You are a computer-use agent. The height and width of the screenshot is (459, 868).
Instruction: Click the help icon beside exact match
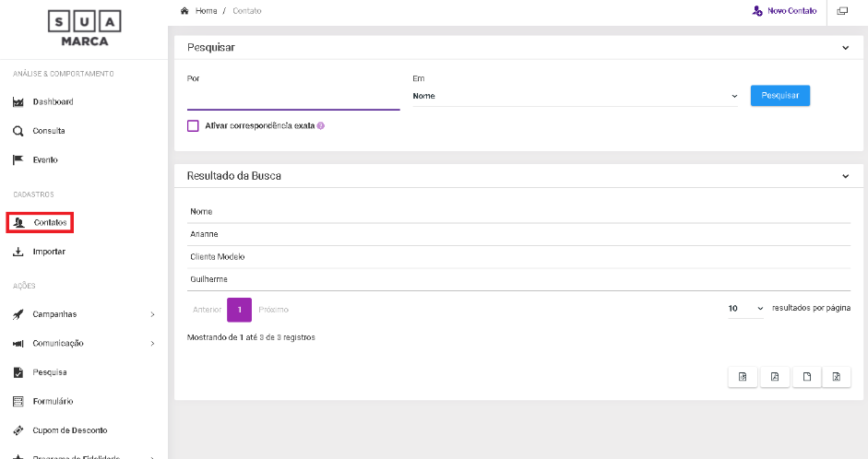point(321,126)
